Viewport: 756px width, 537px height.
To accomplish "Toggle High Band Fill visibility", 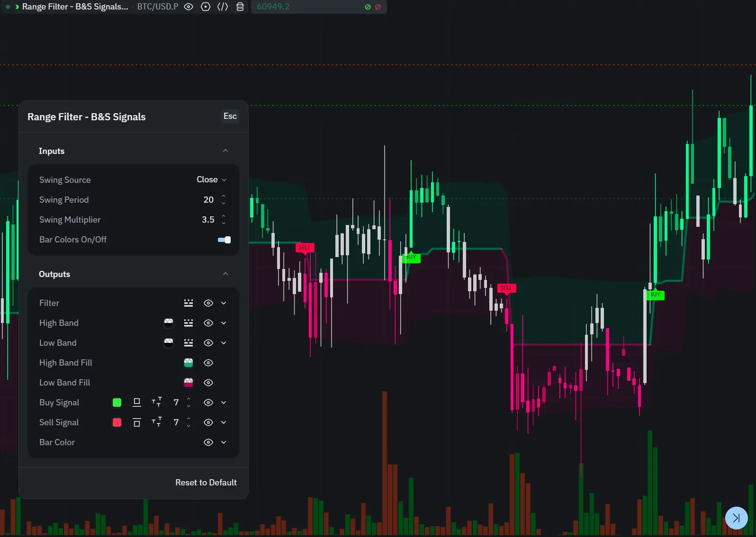I will 208,363.
